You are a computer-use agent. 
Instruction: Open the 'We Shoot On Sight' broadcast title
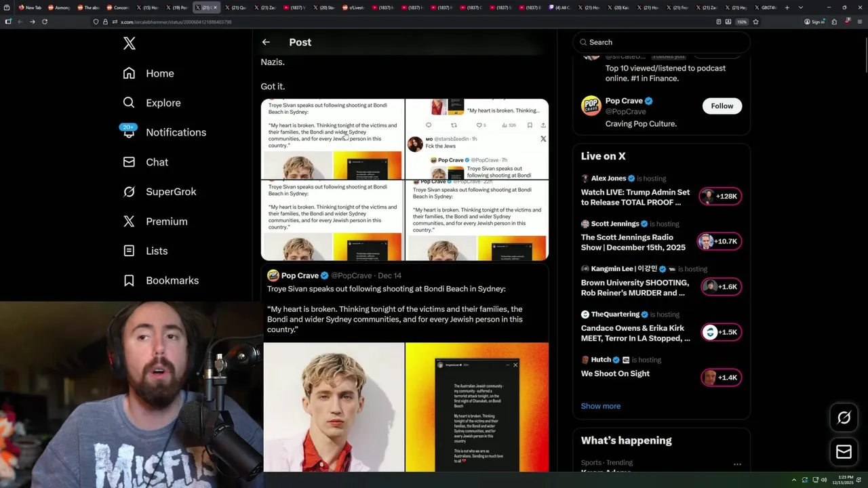615,373
